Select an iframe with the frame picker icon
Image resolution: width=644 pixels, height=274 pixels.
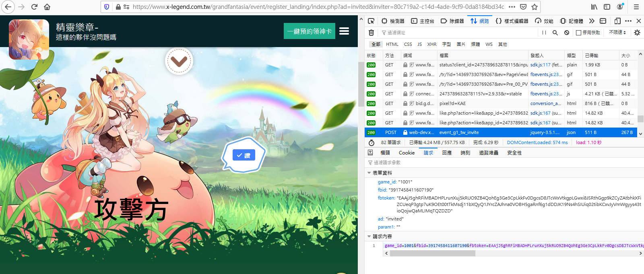pyautogui.click(x=603, y=21)
